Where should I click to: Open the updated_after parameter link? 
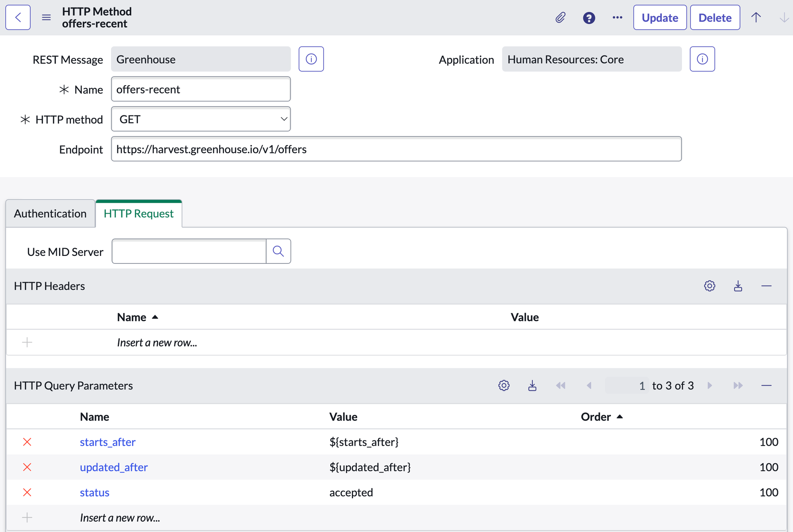(x=114, y=467)
